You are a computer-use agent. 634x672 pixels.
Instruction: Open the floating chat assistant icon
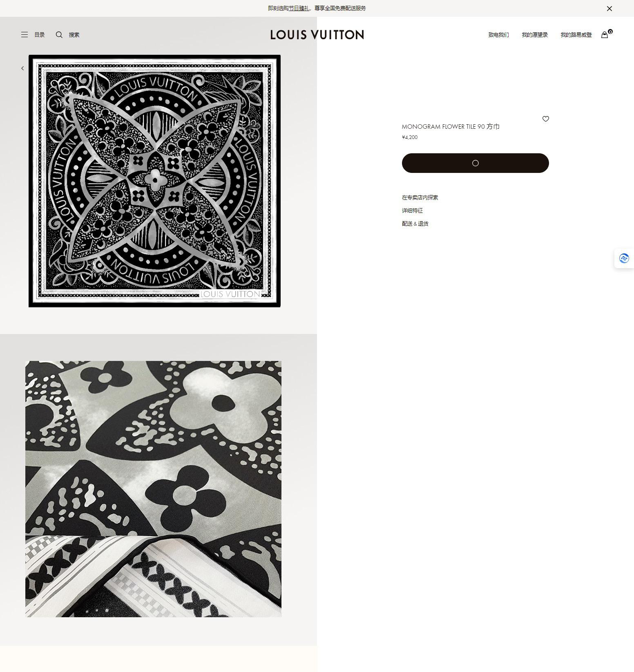(624, 258)
